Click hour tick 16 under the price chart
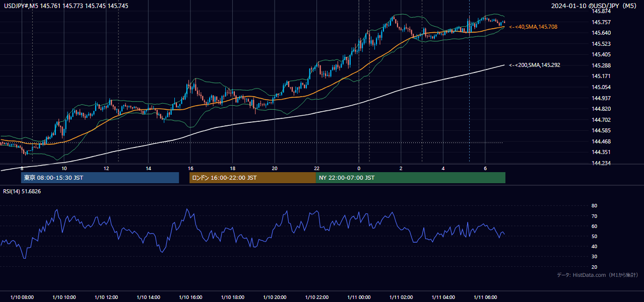 [190, 168]
